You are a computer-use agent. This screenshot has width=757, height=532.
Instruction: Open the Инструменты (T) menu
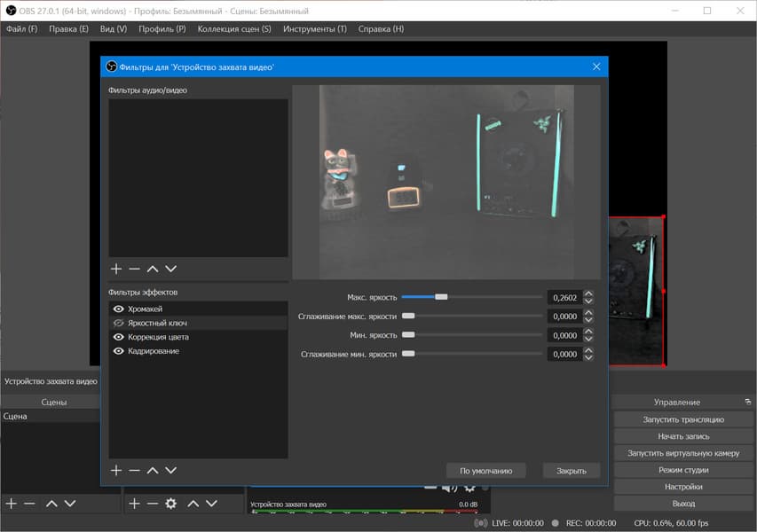[x=314, y=29]
